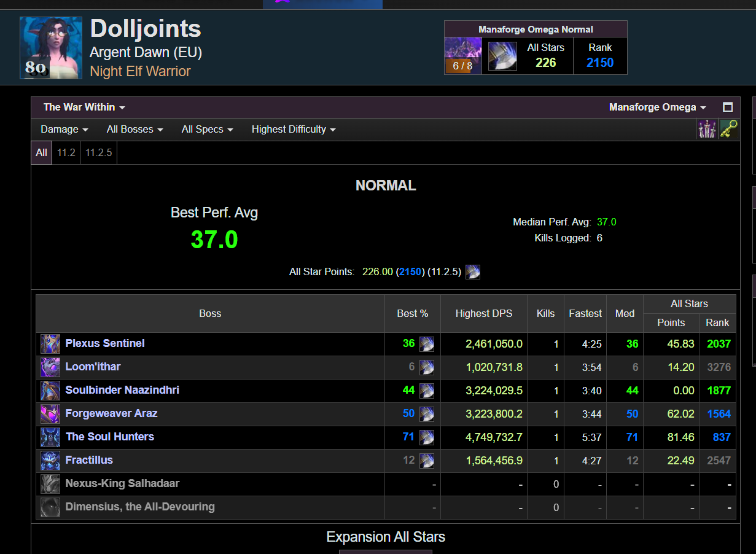Open Dimensius, the All-Devouring boss link

coord(140,507)
